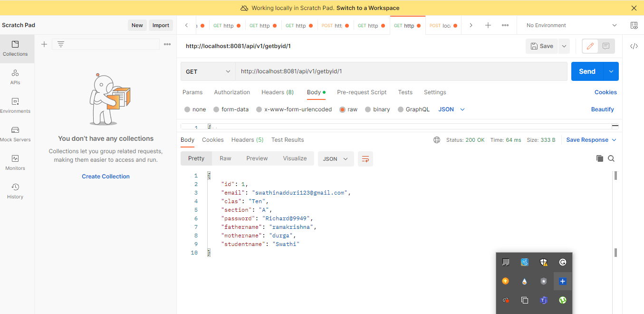Toggle line wrapping in the Pretty view
This screenshot has width=644, height=314.
365,159
